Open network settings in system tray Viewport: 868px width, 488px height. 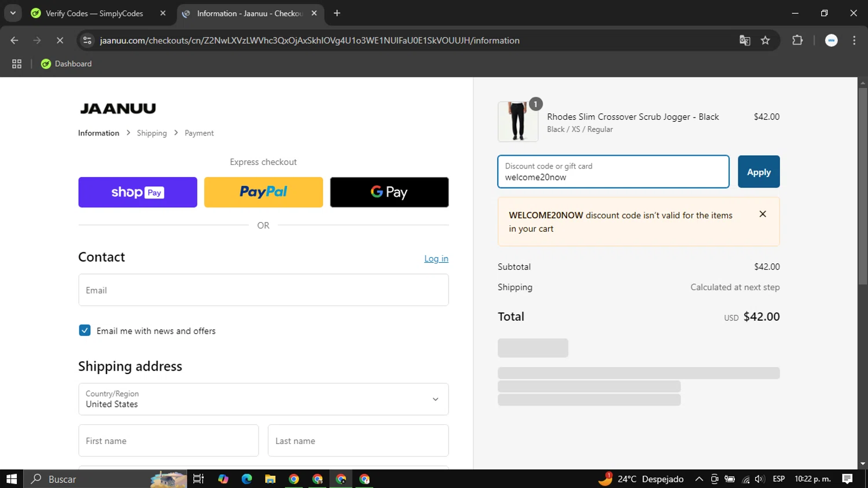[x=746, y=479]
